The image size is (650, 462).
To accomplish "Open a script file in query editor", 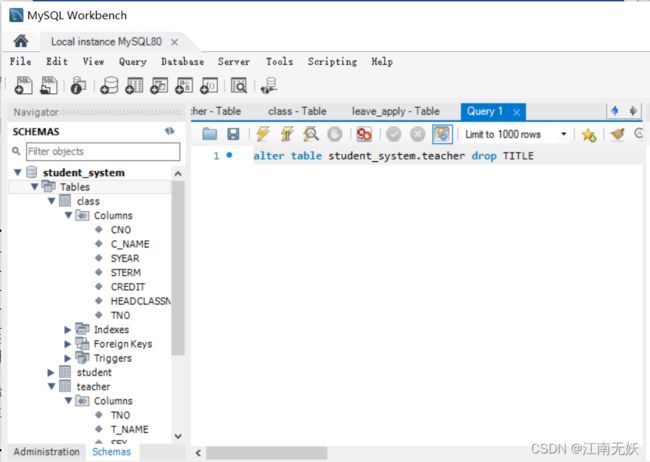I will 210,134.
